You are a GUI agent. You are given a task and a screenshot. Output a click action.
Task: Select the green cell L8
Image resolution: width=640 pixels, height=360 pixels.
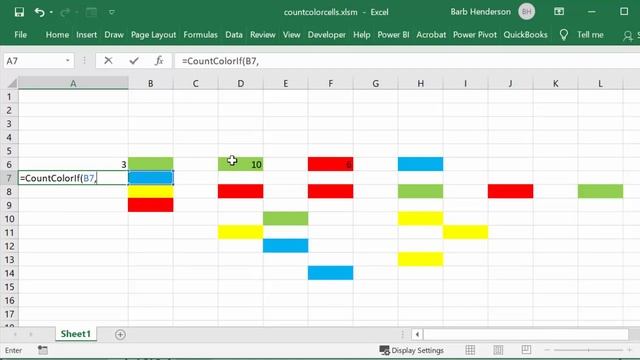pyautogui.click(x=600, y=191)
